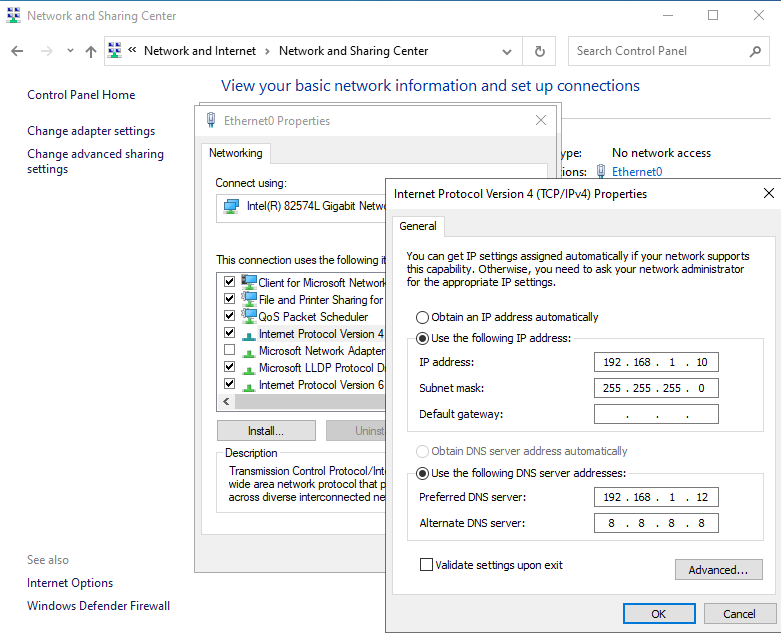The width and height of the screenshot is (781, 633).
Task: Select the General tab
Action: 418,226
